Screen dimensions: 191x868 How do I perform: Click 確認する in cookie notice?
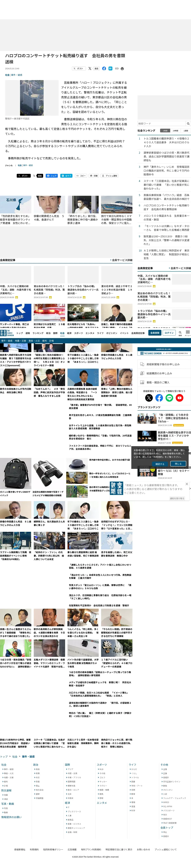pyautogui.click(x=160, y=464)
